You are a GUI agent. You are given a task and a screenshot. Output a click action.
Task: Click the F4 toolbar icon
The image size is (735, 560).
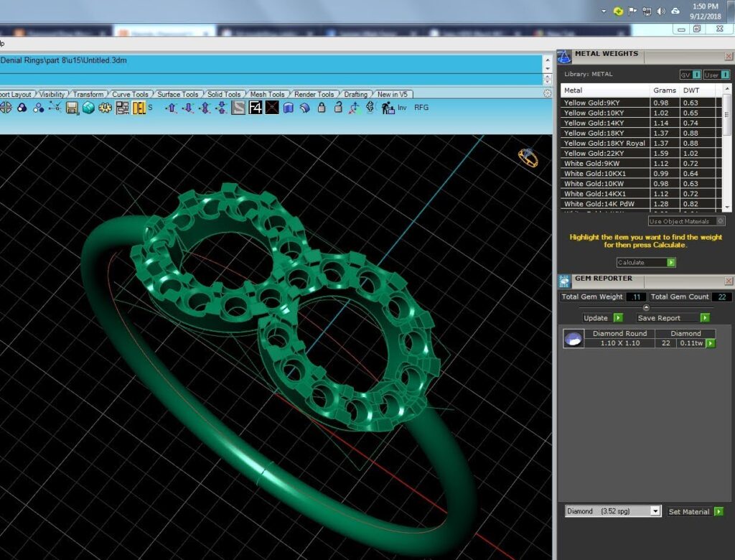255,108
